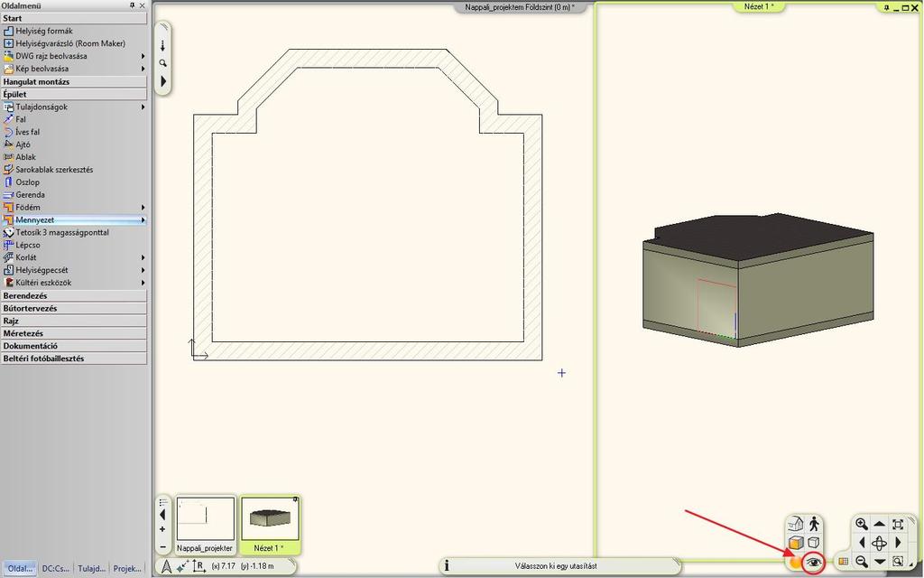The width and height of the screenshot is (924, 578).
Task: Toggle the orange sun lighting button
Action: [x=796, y=562]
